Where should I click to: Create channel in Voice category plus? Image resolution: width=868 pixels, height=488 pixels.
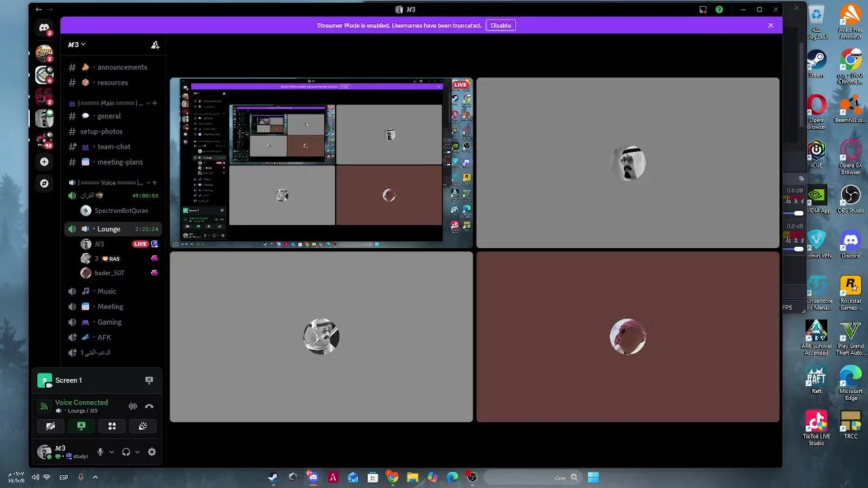tap(155, 182)
